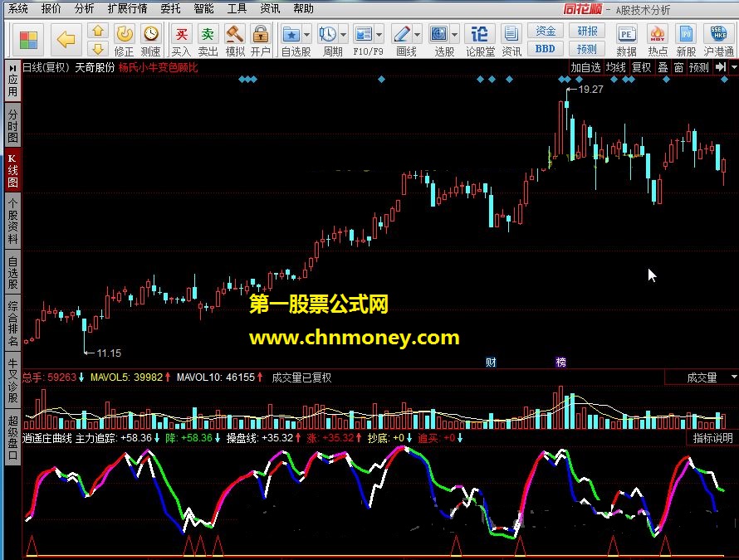The width and height of the screenshot is (739, 560).
Task: Open 修正 correction tool
Action: pyautogui.click(x=125, y=41)
